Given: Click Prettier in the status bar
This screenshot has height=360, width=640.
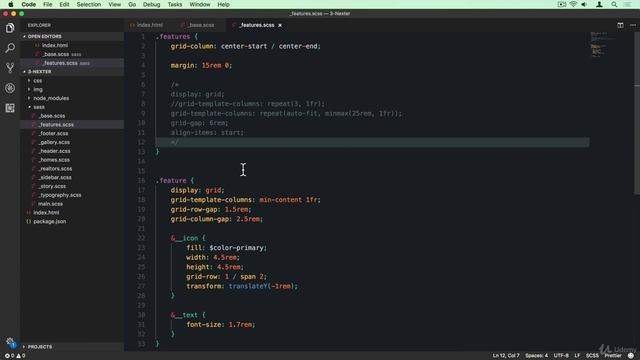Looking at the screenshot, I should tap(613, 356).
